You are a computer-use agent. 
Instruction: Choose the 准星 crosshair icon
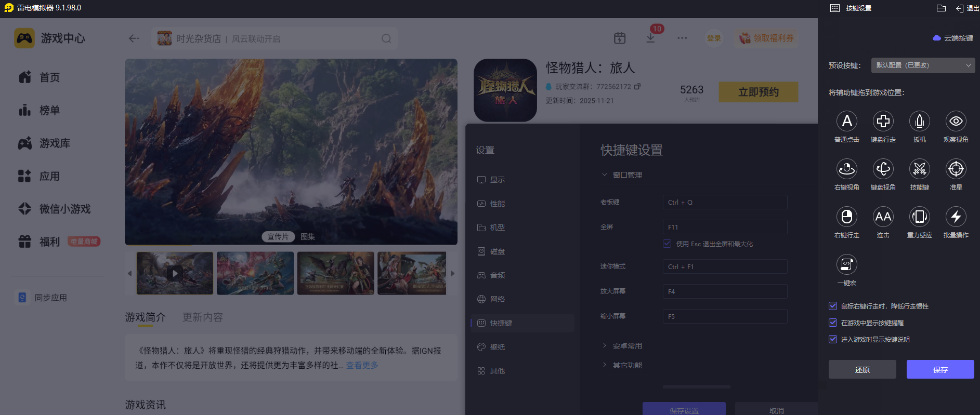point(956,169)
